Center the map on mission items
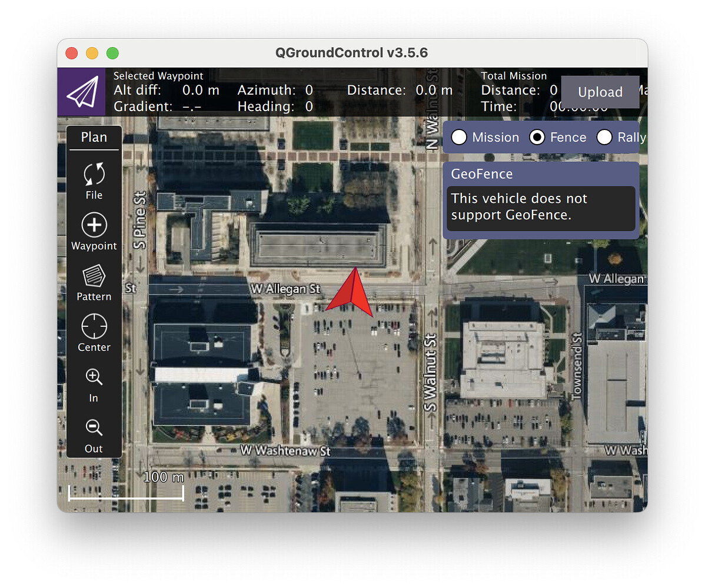The width and height of the screenshot is (705, 588). click(x=94, y=333)
